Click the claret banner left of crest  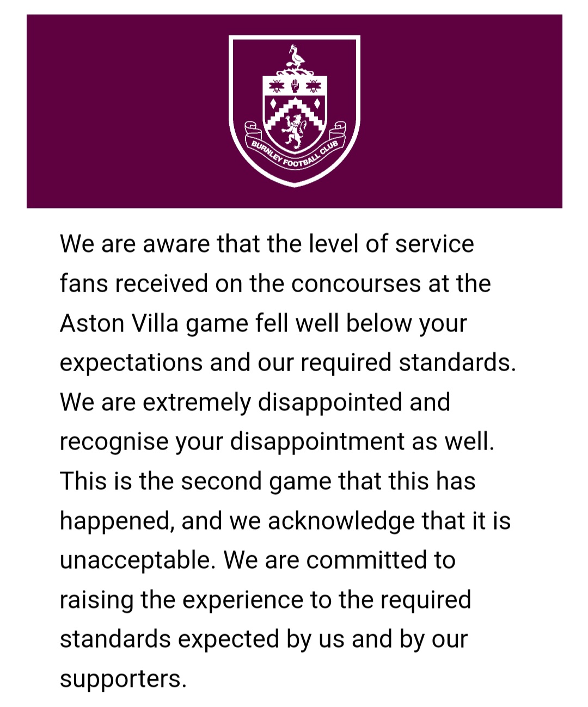click(x=127, y=111)
